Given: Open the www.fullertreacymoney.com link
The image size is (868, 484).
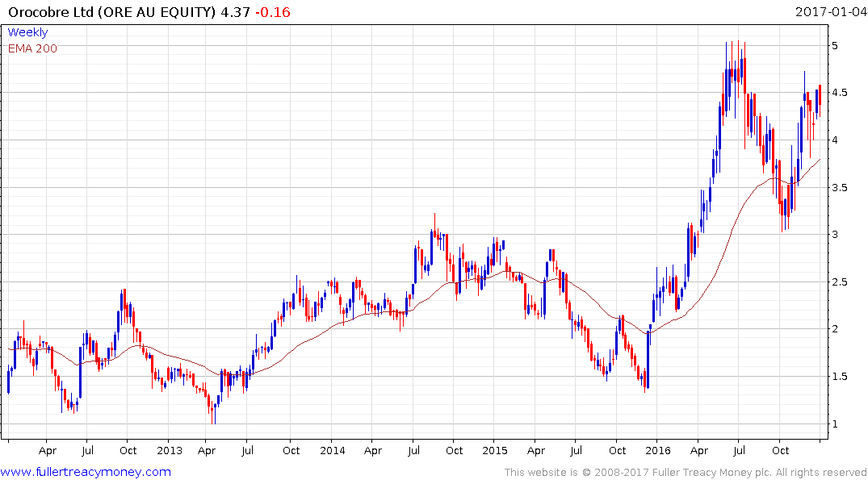Looking at the screenshot, I should (86, 472).
